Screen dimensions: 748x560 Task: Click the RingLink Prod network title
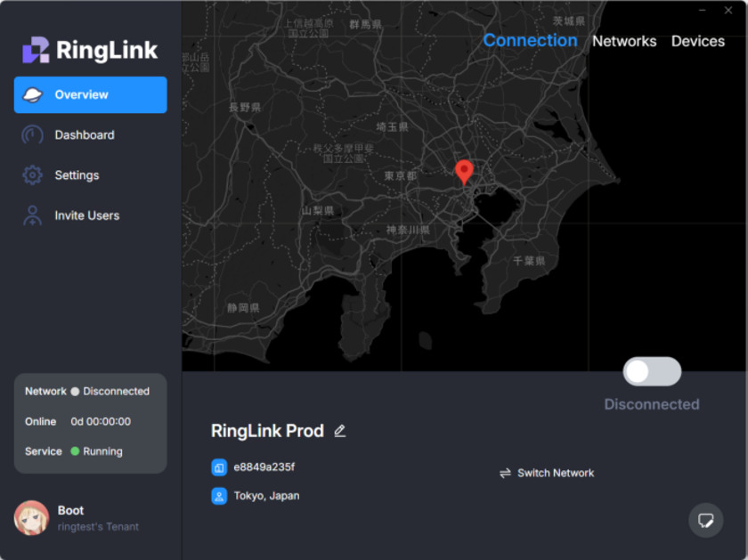point(268,431)
